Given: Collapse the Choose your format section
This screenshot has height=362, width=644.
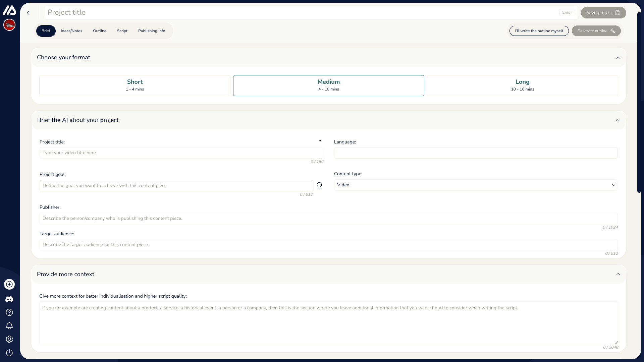Looking at the screenshot, I should point(618,57).
